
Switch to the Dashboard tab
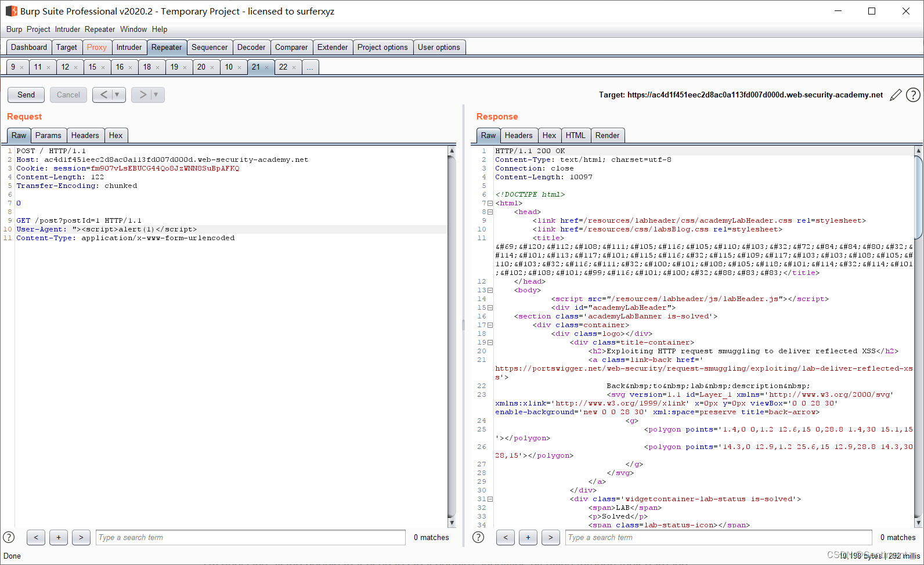coord(29,48)
